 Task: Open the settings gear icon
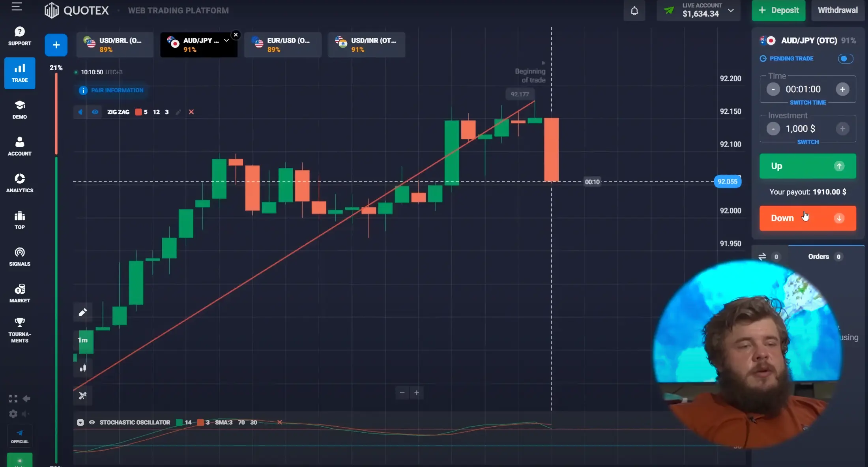point(13,414)
